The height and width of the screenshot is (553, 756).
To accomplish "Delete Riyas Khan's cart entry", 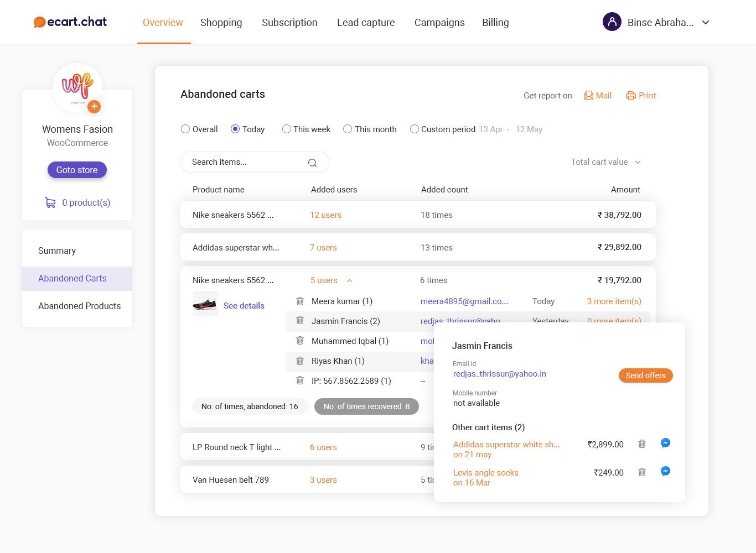I will point(300,361).
